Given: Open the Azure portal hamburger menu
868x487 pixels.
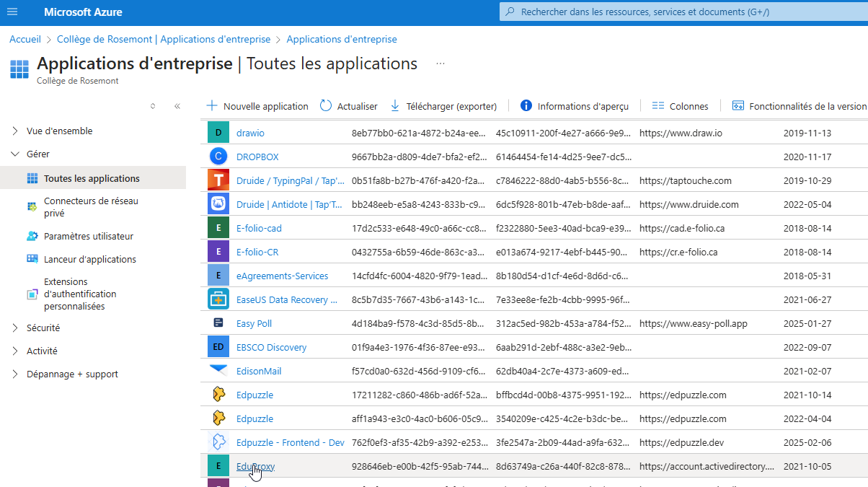Looking at the screenshot, I should [x=12, y=12].
